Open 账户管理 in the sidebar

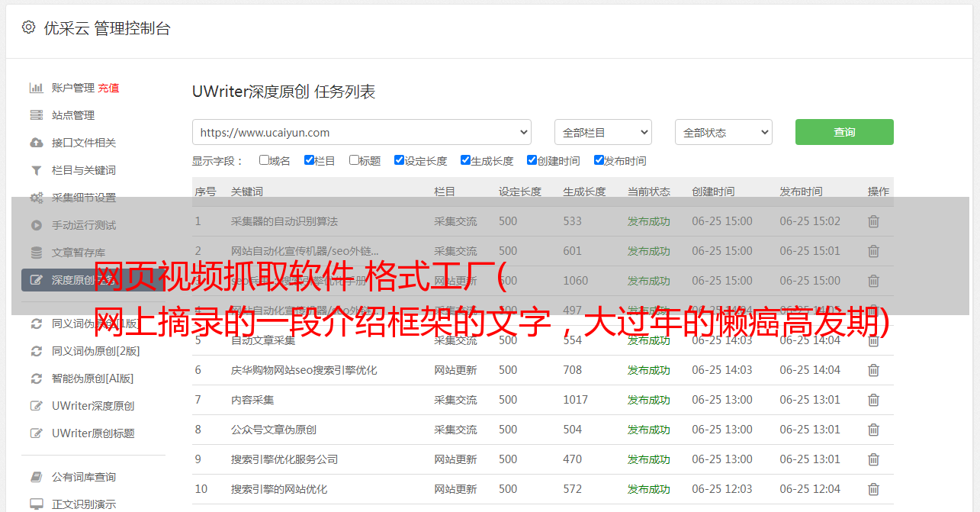click(x=73, y=88)
